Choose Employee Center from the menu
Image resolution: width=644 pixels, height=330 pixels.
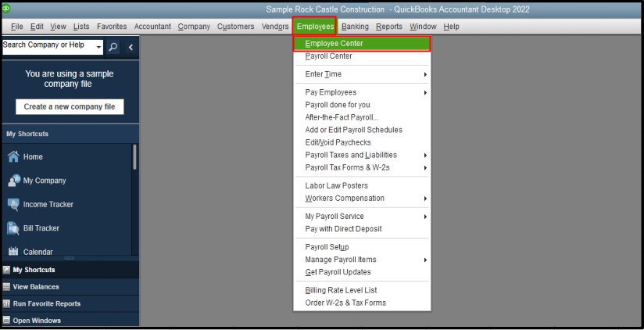click(362, 44)
